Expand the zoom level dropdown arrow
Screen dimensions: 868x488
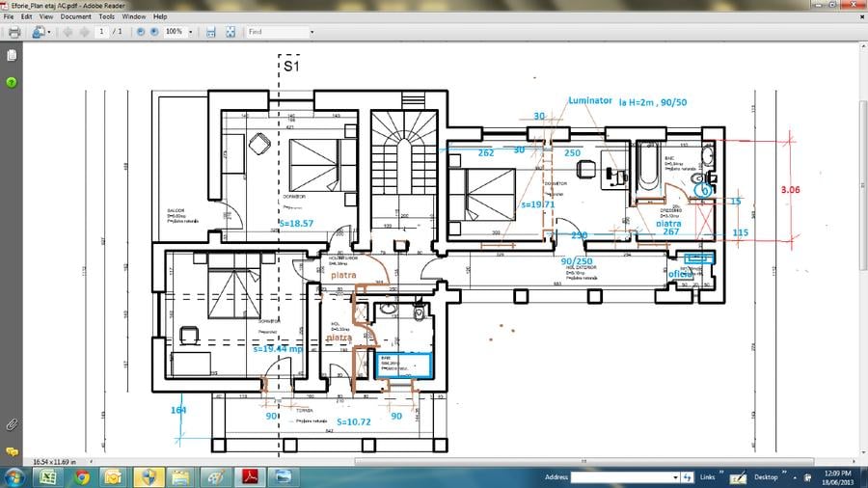point(191,33)
